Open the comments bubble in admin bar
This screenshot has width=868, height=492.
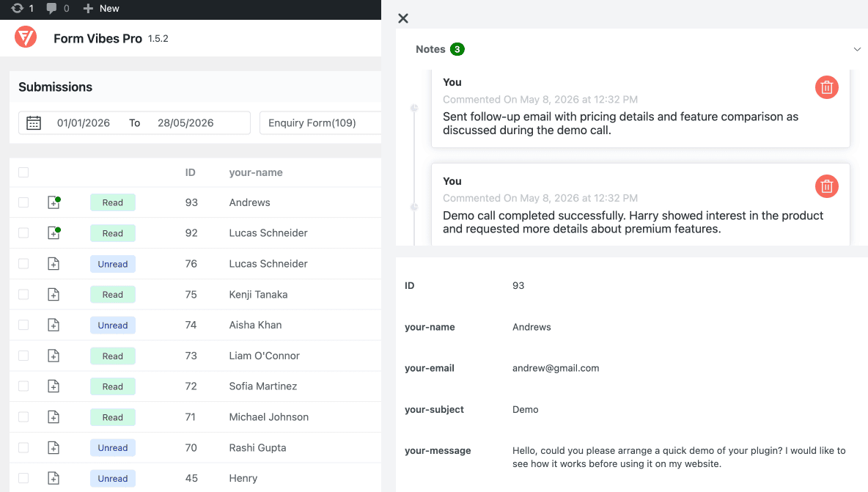click(51, 8)
